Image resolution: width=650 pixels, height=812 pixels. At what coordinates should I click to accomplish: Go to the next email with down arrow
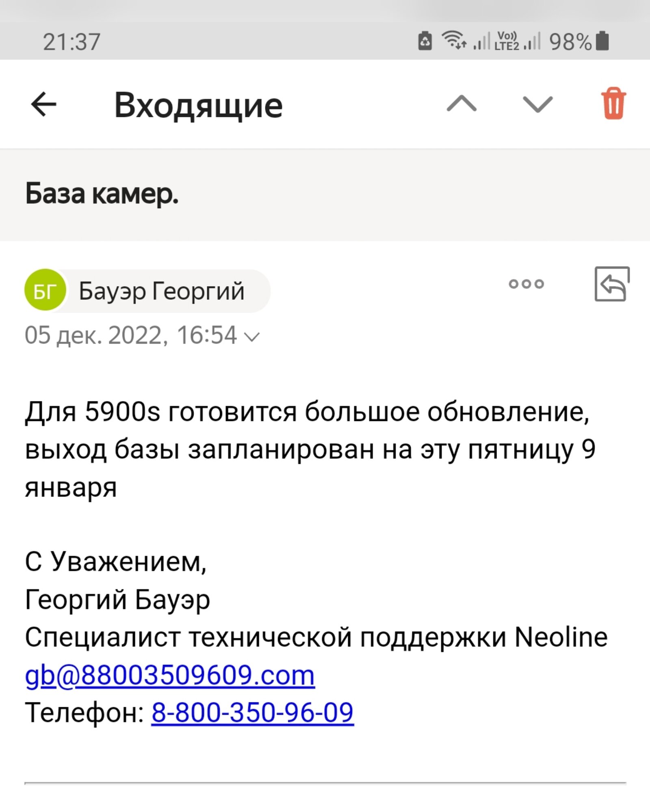coord(537,104)
